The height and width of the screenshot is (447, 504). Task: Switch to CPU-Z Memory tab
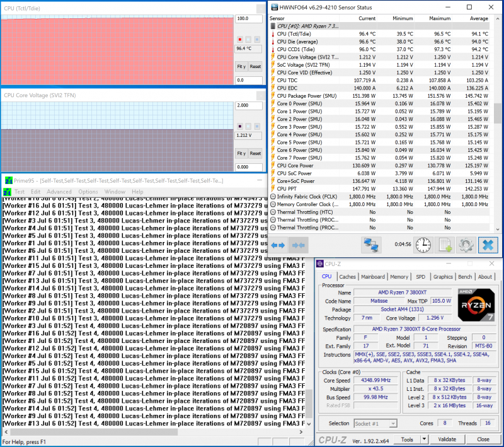(x=399, y=277)
